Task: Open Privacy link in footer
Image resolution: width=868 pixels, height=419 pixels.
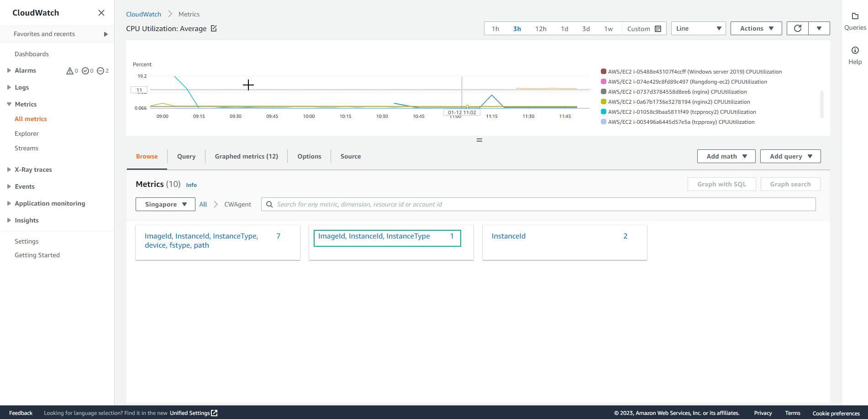Action: pos(763,413)
